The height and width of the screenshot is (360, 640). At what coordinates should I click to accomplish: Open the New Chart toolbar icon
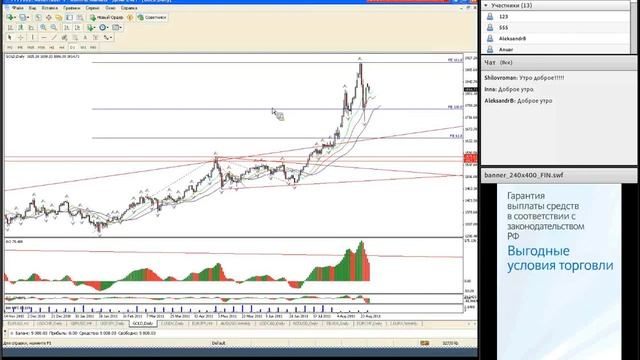[11, 17]
